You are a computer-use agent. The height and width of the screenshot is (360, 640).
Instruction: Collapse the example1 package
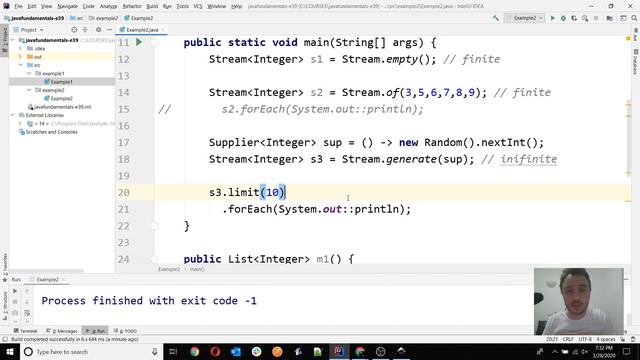(x=29, y=73)
